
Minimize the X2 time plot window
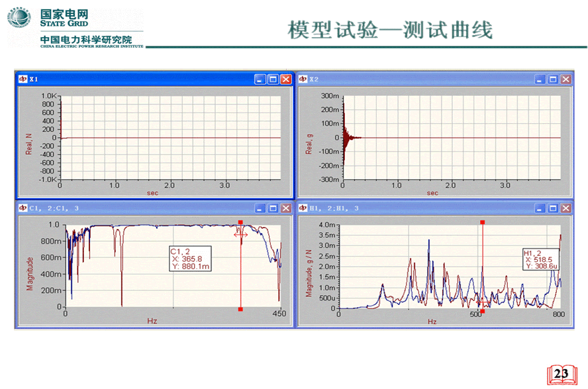[x=540, y=79]
